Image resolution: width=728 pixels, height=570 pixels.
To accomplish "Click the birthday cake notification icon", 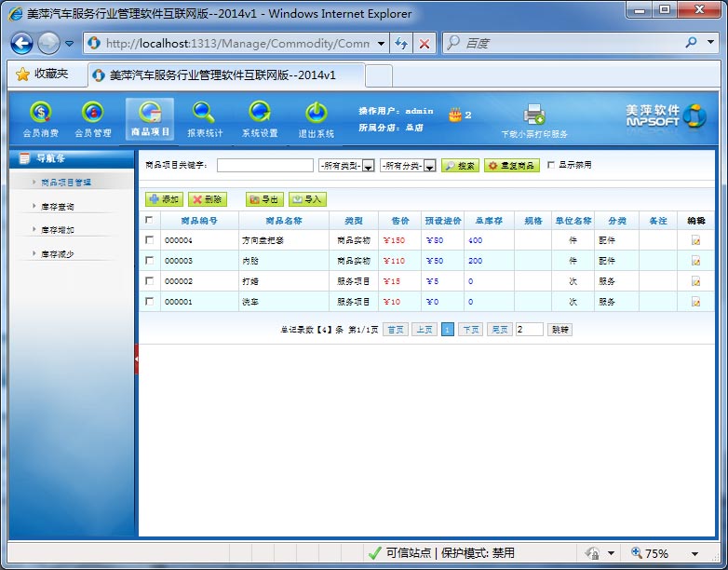I will pyautogui.click(x=454, y=115).
